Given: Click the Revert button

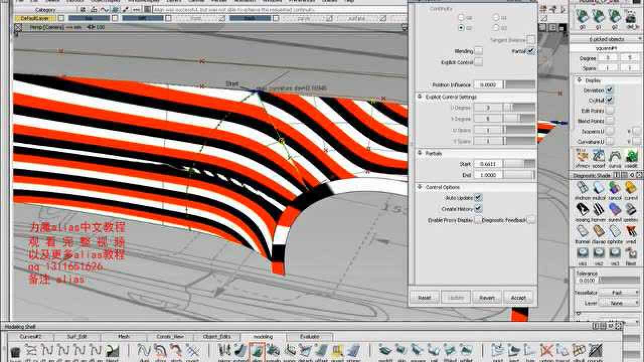Looking at the screenshot, I should [487, 298].
